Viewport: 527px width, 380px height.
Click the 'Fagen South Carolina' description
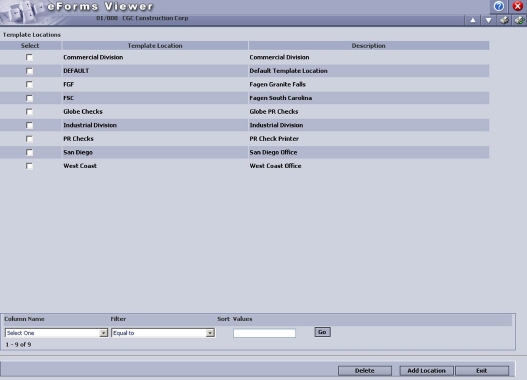click(x=281, y=98)
